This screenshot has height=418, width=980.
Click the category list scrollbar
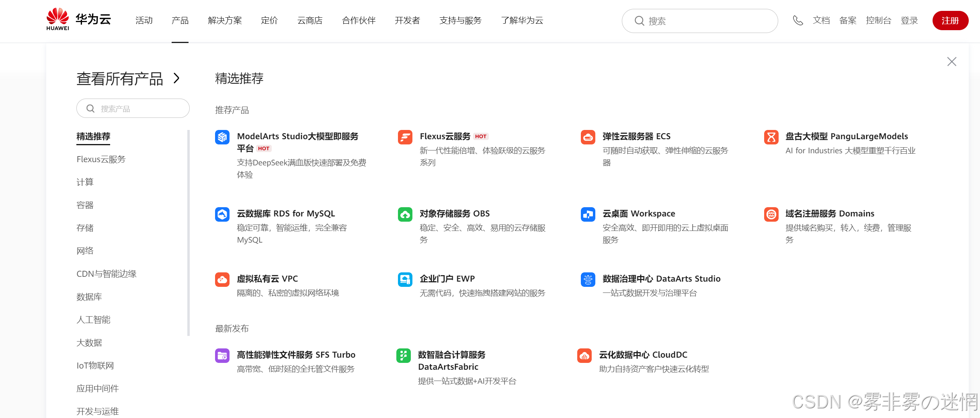point(188,233)
